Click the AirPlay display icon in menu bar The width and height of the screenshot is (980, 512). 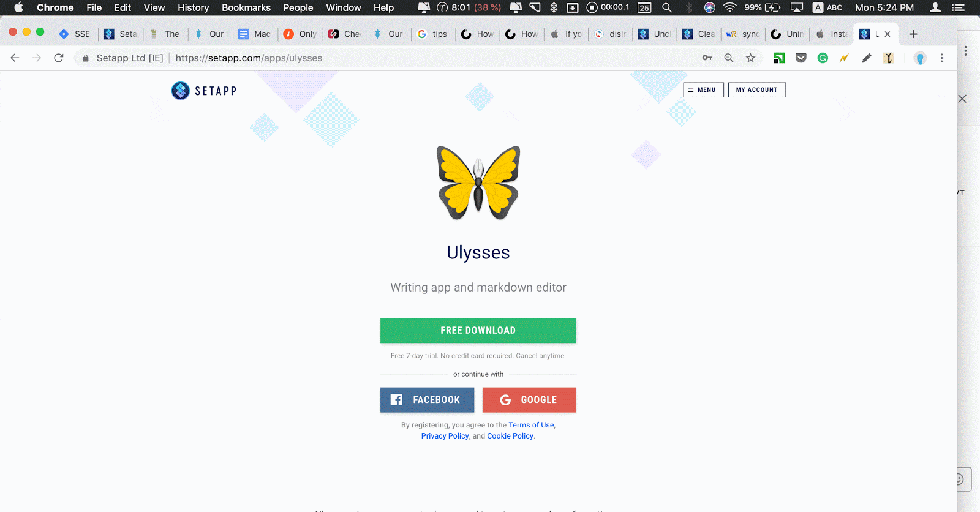coord(797,7)
